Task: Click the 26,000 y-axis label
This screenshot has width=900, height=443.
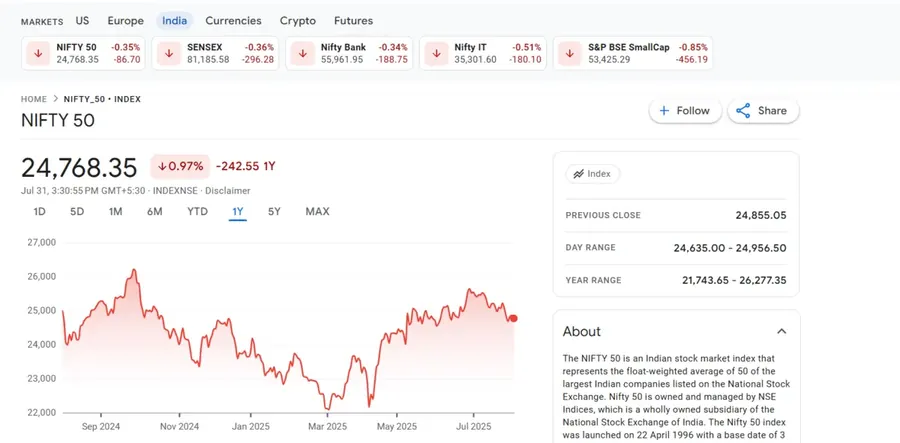Action: (41, 277)
